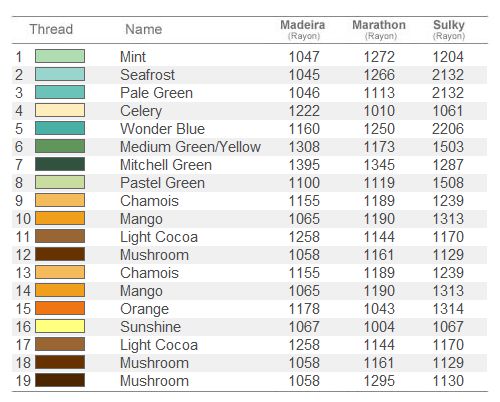Select the Orange swatch in row 15
Viewport: 500px width, 402px height.
point(60,308)
